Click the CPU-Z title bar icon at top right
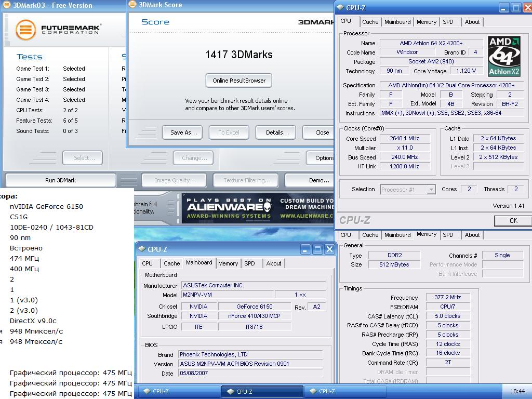This screenshot has height=399, width=532. coord(340,7)
